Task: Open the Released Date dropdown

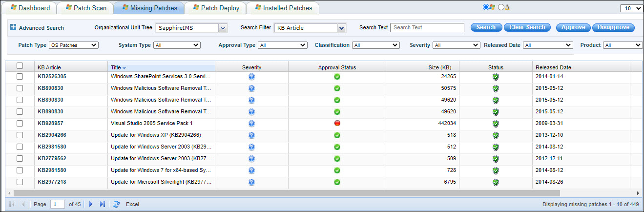Action: coord(547,45)
